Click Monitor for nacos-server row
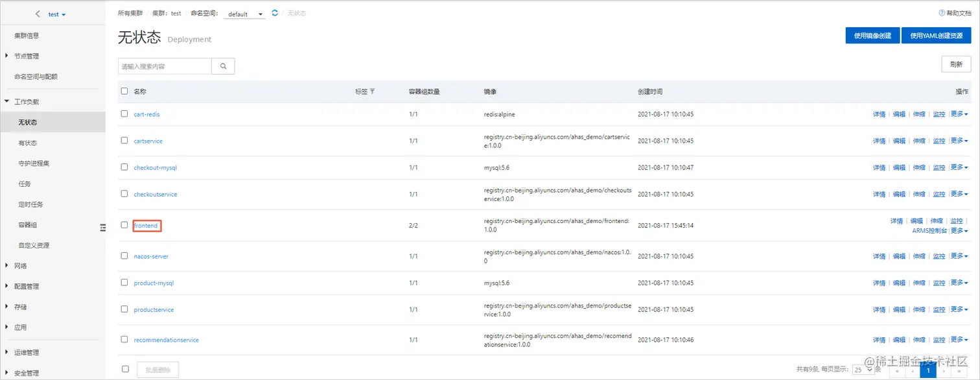 tap(939, 256)
